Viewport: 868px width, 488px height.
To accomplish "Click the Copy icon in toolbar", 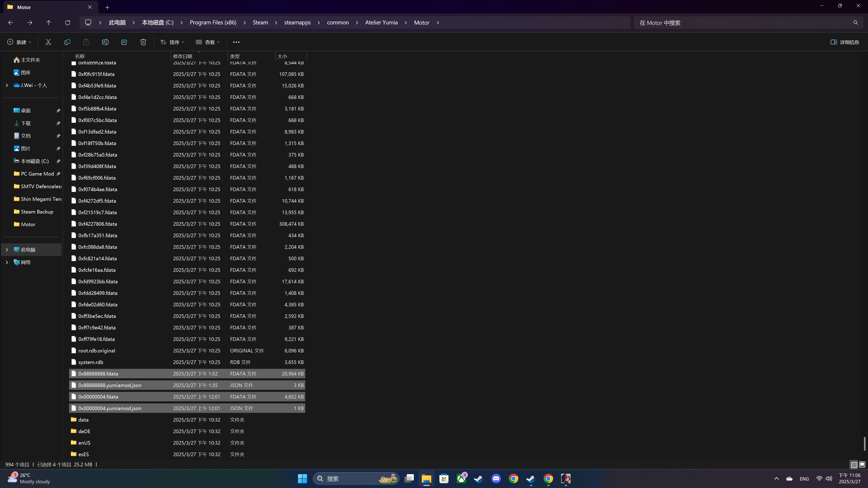I will tap(67, 42).
